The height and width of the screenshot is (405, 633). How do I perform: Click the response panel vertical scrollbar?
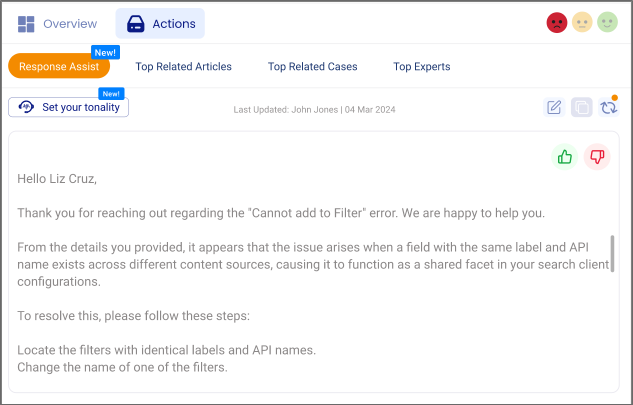click(x=613, y=259)
